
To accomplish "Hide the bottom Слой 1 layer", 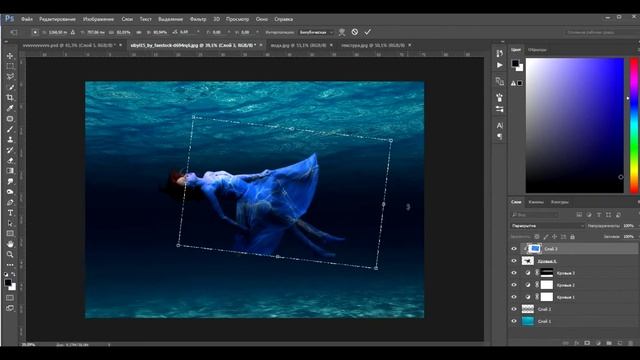I will tap(514, 321).
